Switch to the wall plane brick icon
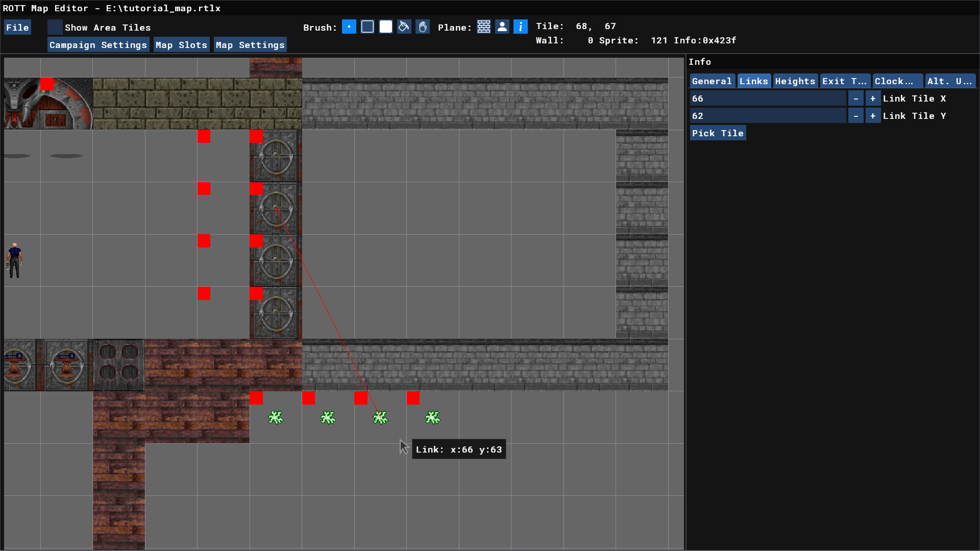Image resolution: width=980 pixels, height=551 pixels. click(484, 27)
